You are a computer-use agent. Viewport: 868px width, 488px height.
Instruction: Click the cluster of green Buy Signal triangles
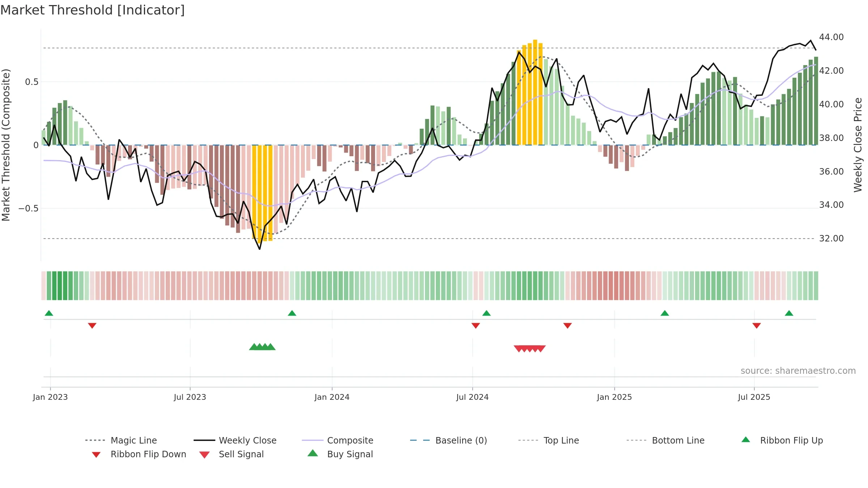pos(262,347)
